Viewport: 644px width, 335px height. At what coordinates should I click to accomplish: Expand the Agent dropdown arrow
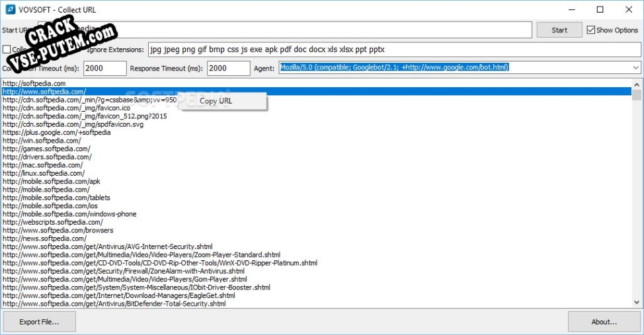(636, 68)
